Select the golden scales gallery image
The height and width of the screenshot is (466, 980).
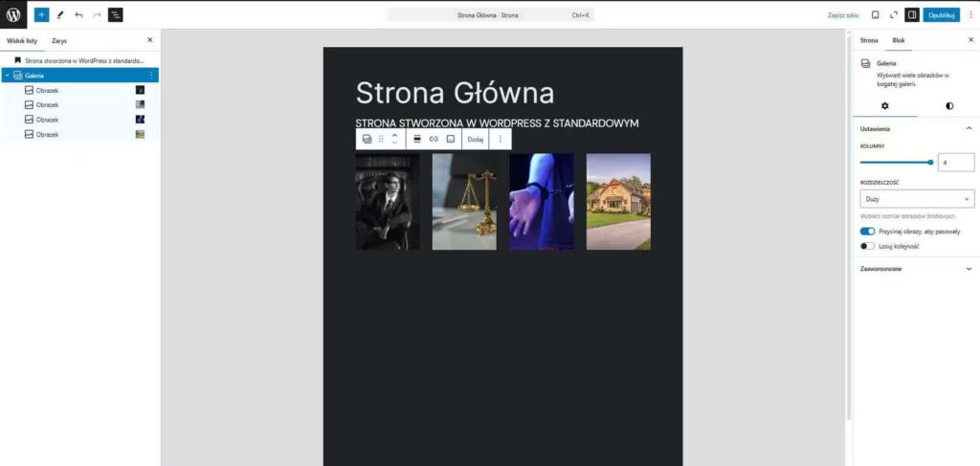click(464, 202)
